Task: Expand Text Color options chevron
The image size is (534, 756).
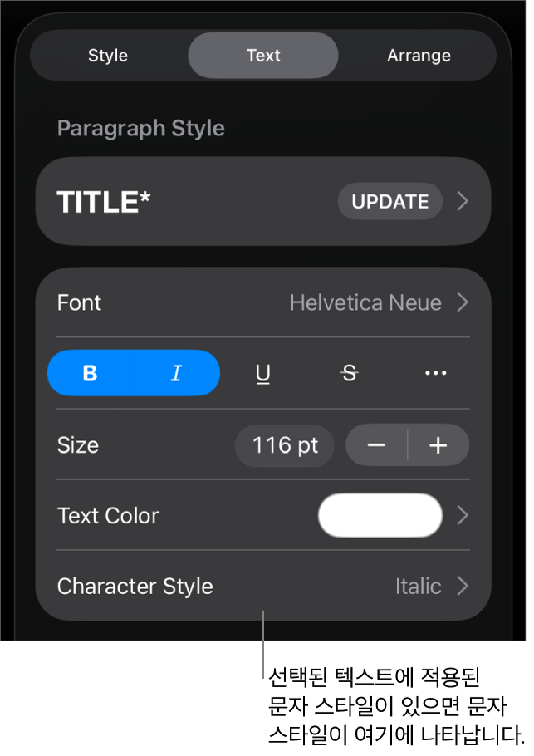Action: click(x=463, y=516)
